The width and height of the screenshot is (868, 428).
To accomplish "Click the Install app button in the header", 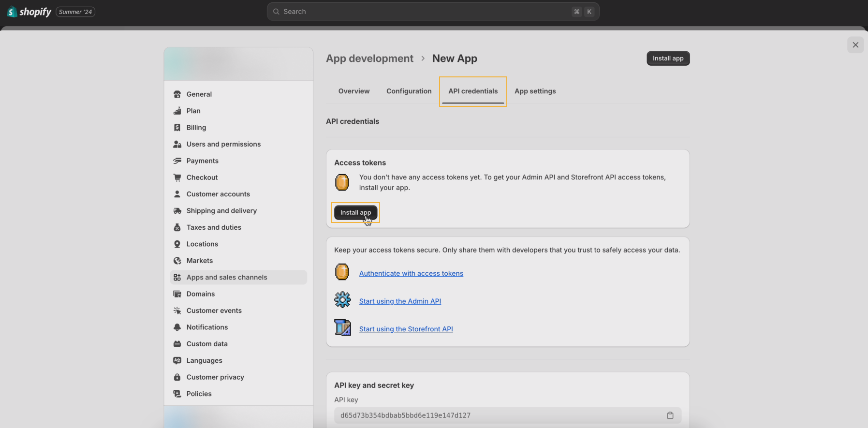I will (x=668, y=59).
